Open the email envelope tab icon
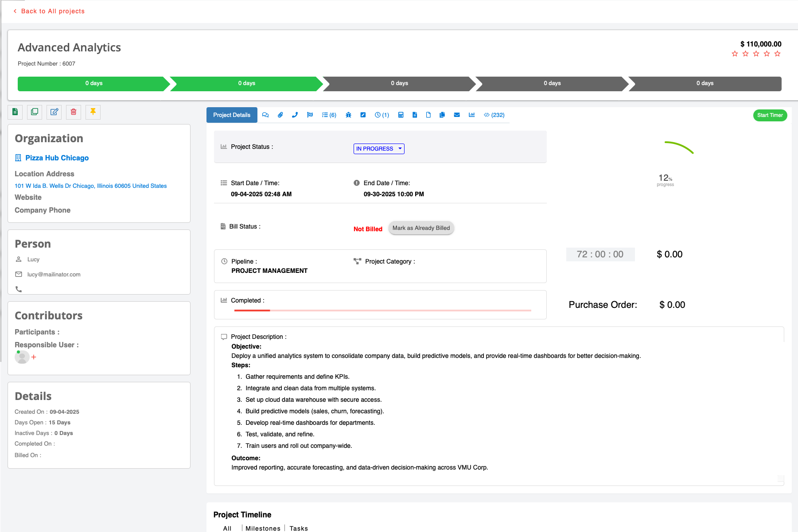798x532 pixels. [457, 115]
